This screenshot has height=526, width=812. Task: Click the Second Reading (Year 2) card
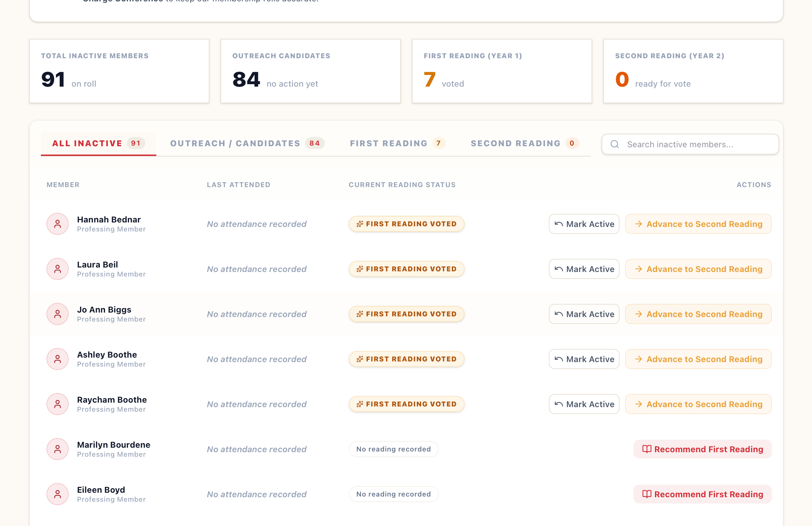[x=693, y=71]
